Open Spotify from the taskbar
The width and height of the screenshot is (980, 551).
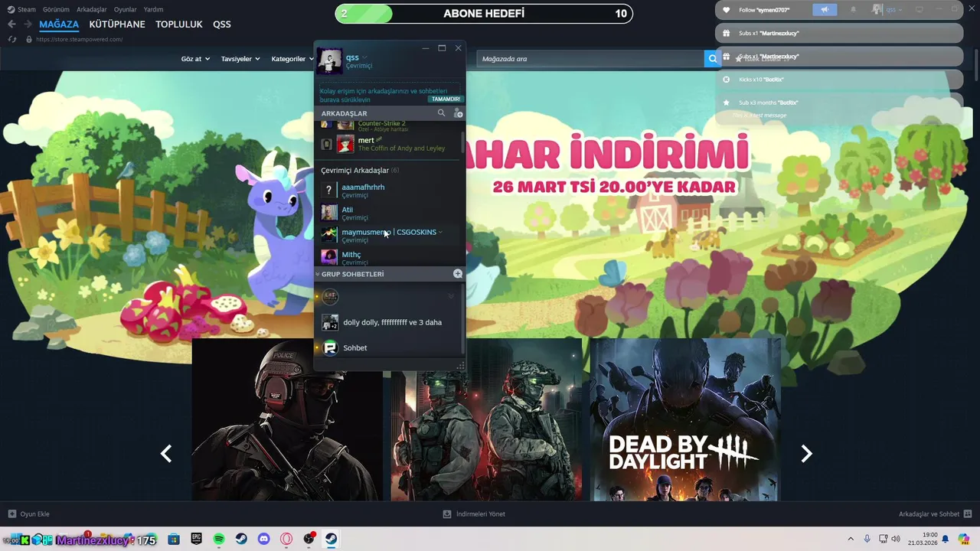(x=219, y=540)
